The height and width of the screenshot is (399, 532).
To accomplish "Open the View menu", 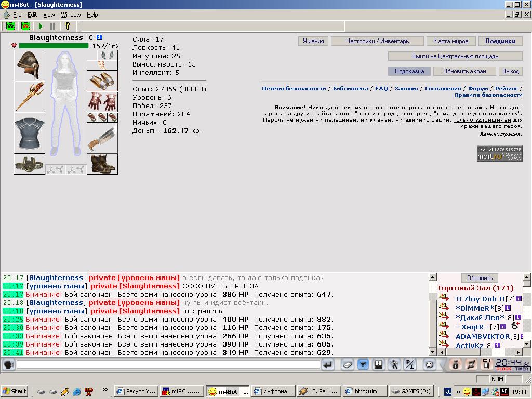I will [49, 15].
